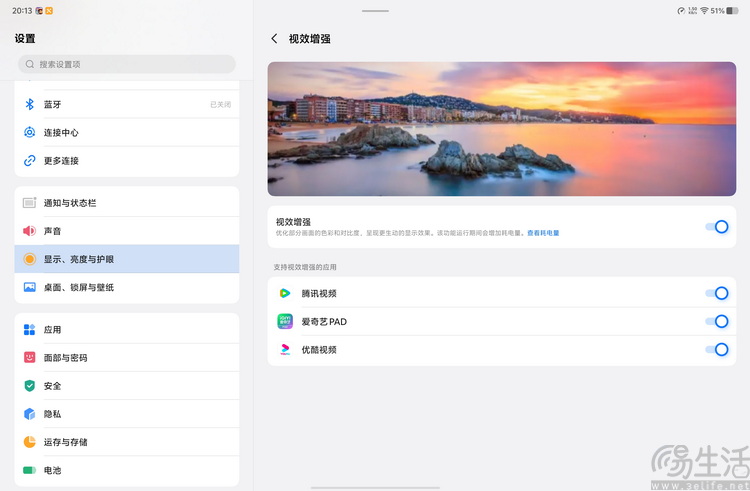This screenshot has height=491, width=750.
Task: Open 安全 settings
Action: pyautogui.click(x=127, y=386)
